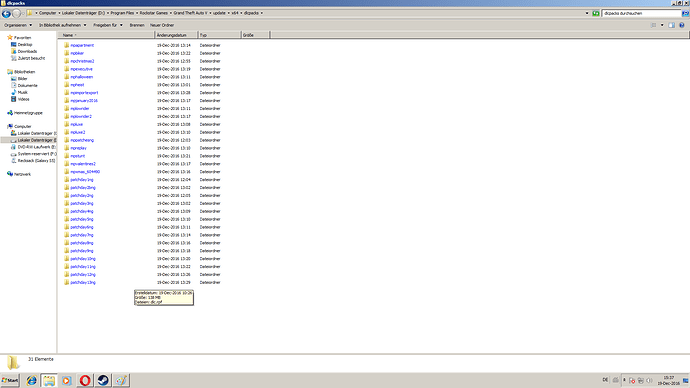The image size is (690, 388).
Task: Click Neuer Ordner button
Action: [x=162, y=25]
